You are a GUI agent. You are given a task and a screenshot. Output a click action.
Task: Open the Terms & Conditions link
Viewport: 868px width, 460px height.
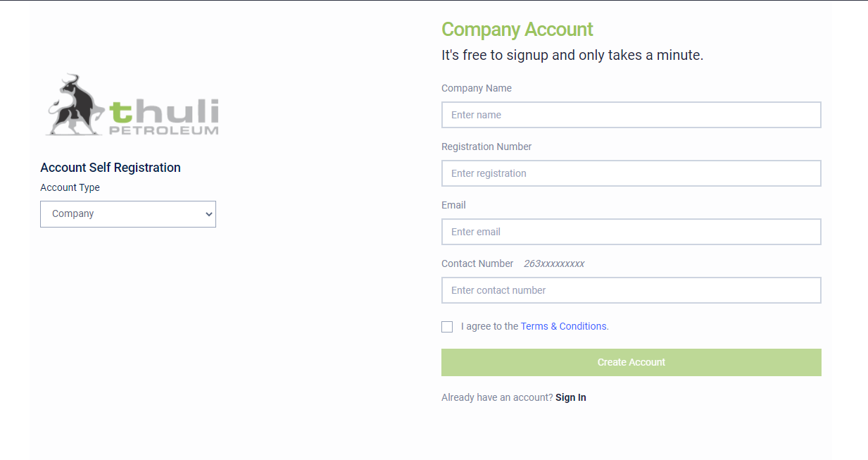coord(565,326)
